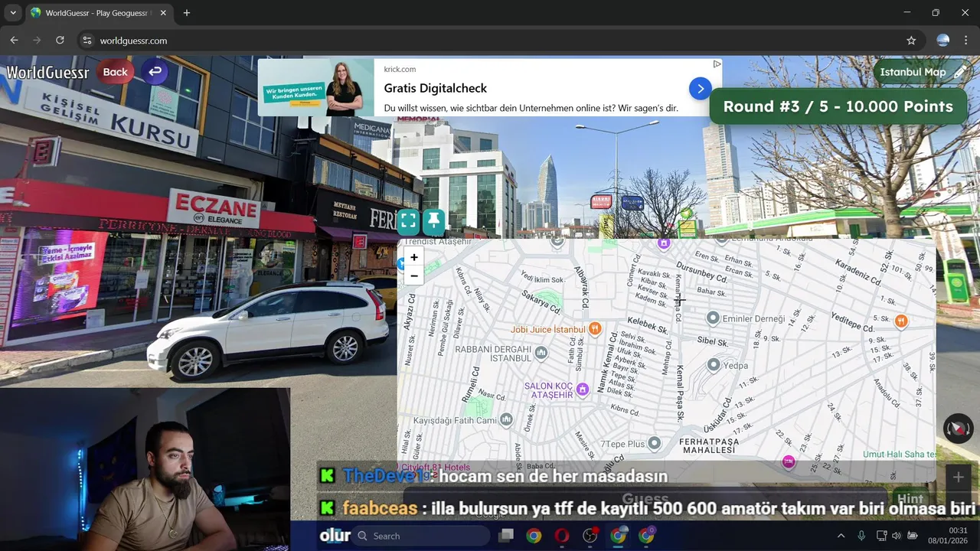Reload the worldguessr.com page
Screen dimensions: 980x551
[60, 41]
